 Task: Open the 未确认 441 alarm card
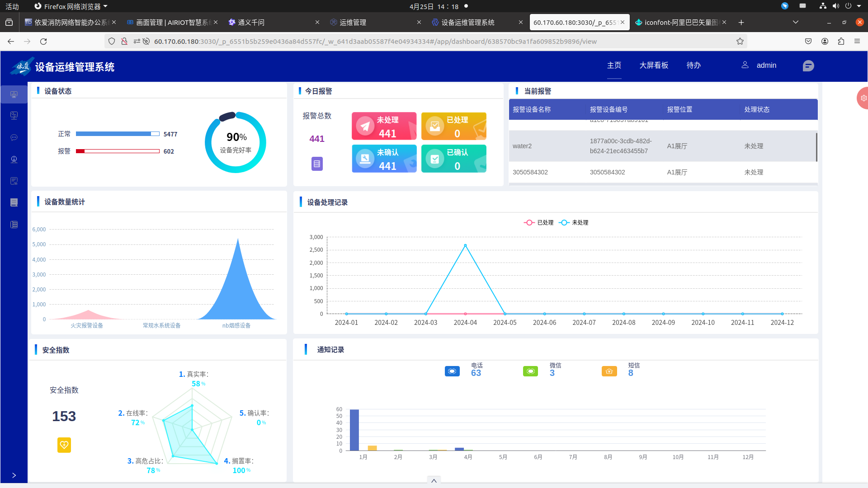point(384,159)
